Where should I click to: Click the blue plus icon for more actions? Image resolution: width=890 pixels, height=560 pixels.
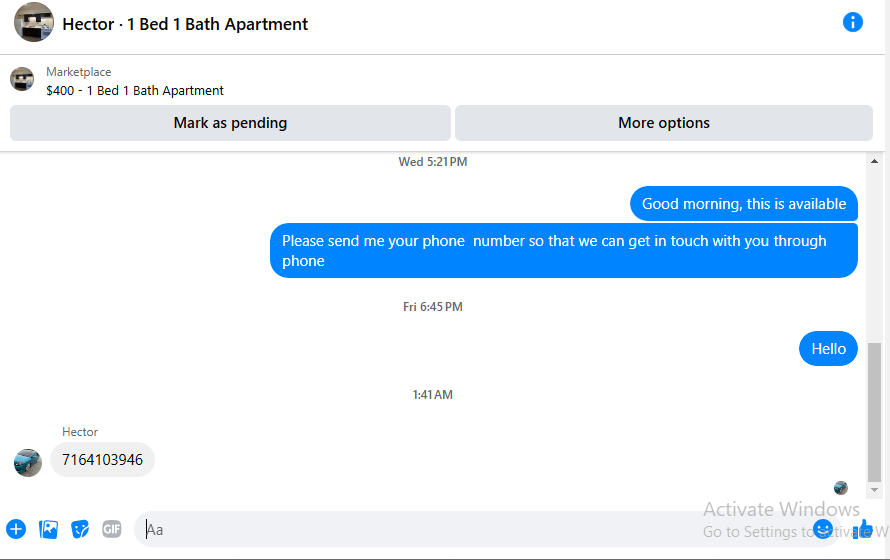point(16,529)
